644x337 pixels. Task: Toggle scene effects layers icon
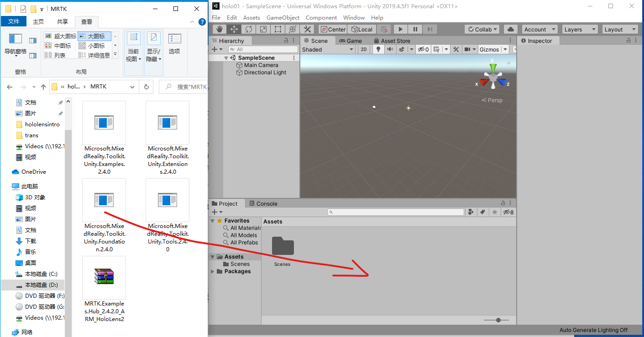402,49
